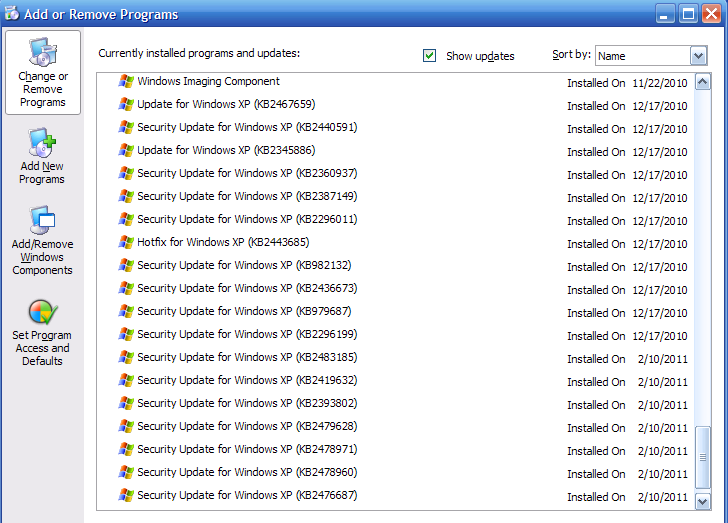Click icon beside Security Update KB2483185
Viewport: 728px width, 523px height.
(x=126, y=357)
